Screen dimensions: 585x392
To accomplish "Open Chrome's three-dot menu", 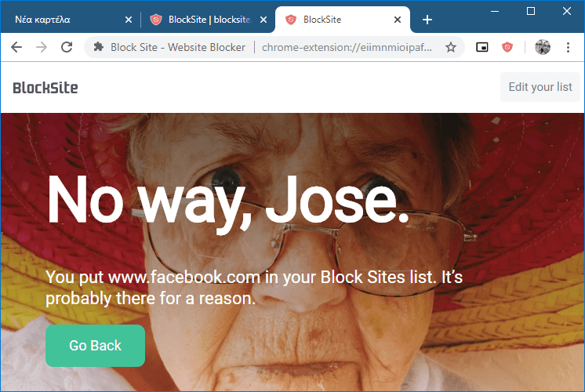I will tap(568, 47).
